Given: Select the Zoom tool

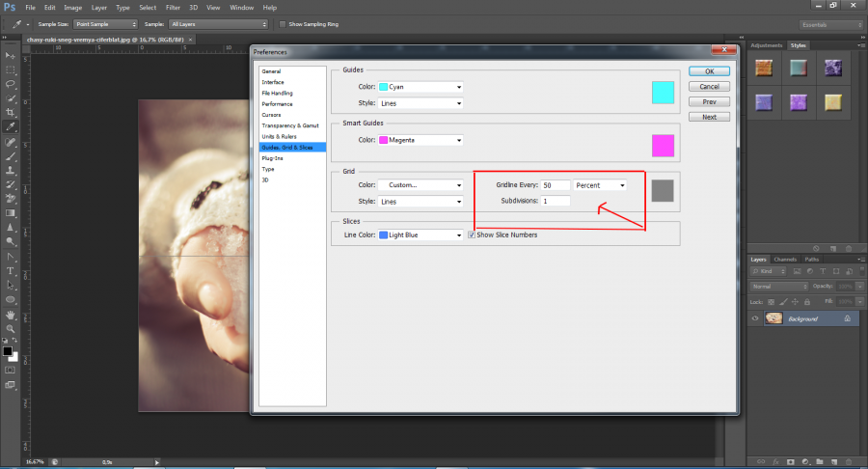Looking at the screenshot, I should [x=11, y=328].
